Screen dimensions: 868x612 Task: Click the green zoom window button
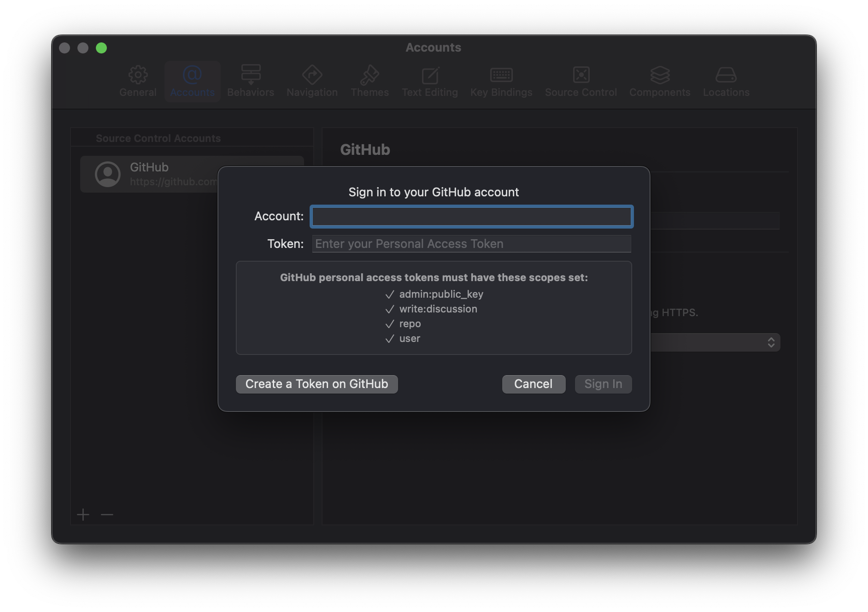[101, 48]
